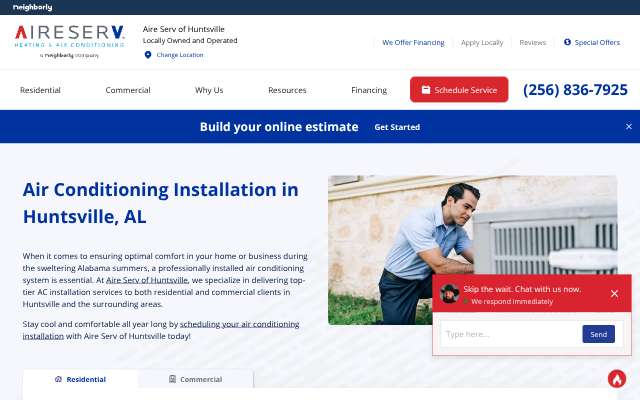
Task: Click the Change Location link
Action: coord(180,55)
